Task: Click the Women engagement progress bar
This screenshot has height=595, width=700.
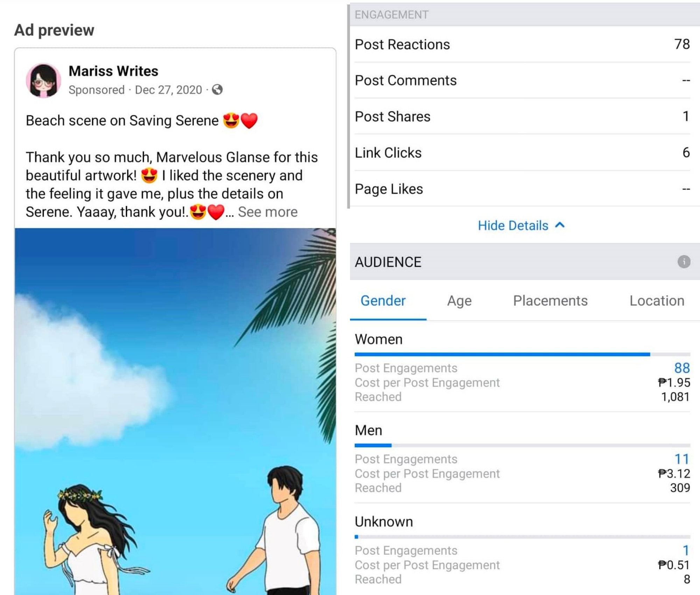Action: click(522, 354)
